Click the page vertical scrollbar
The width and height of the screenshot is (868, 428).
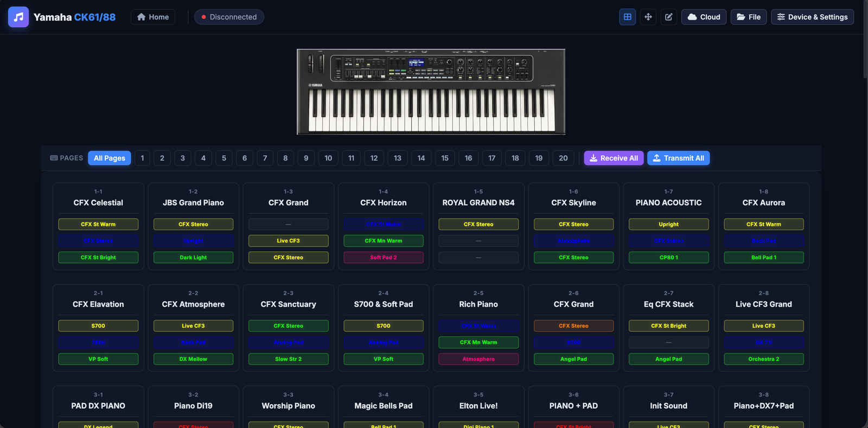pyautogui.click(x=865, y=41)
